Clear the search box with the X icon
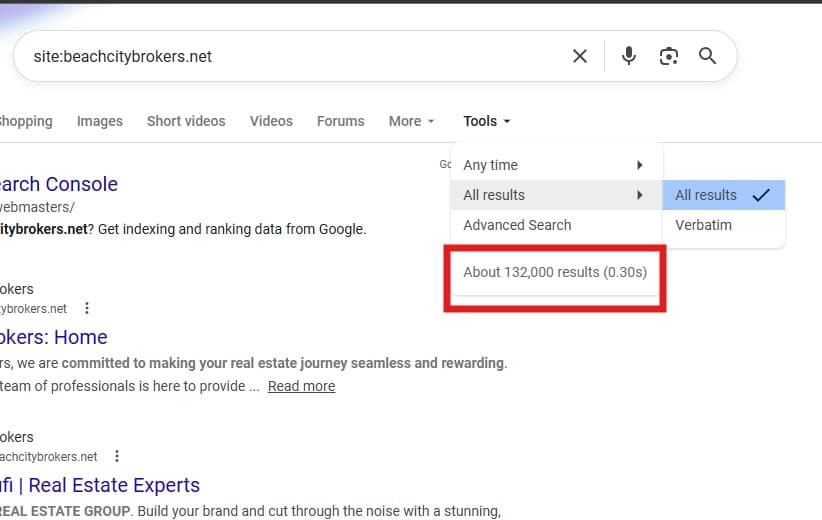The width and height of the screenshot is (822, 520). point(580,56)
